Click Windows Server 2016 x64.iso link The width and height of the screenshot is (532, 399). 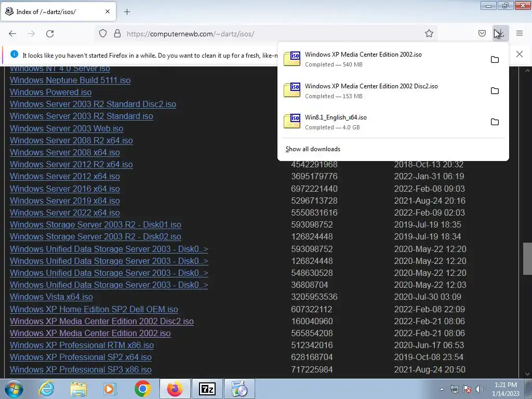pos(65,189)
